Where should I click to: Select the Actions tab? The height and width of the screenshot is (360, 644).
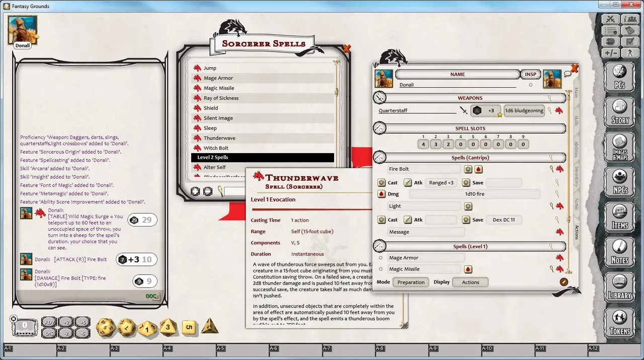click(576, 232)
